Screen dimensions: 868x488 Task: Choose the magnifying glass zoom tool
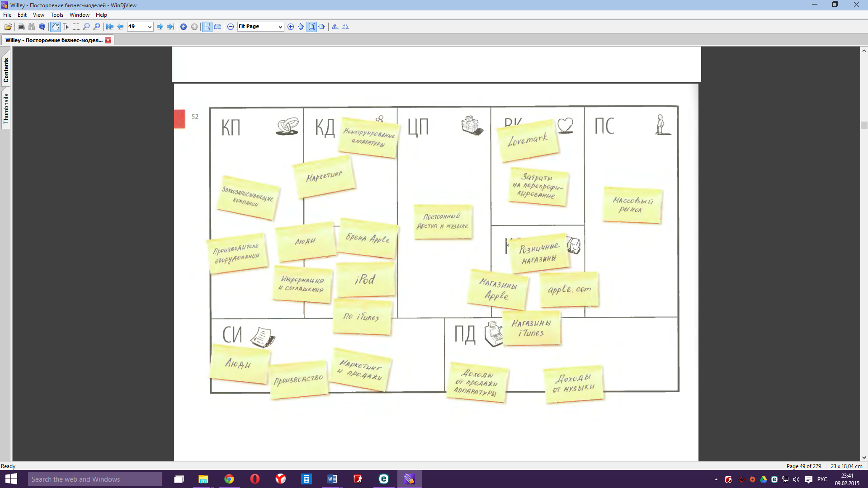[86, 27]
